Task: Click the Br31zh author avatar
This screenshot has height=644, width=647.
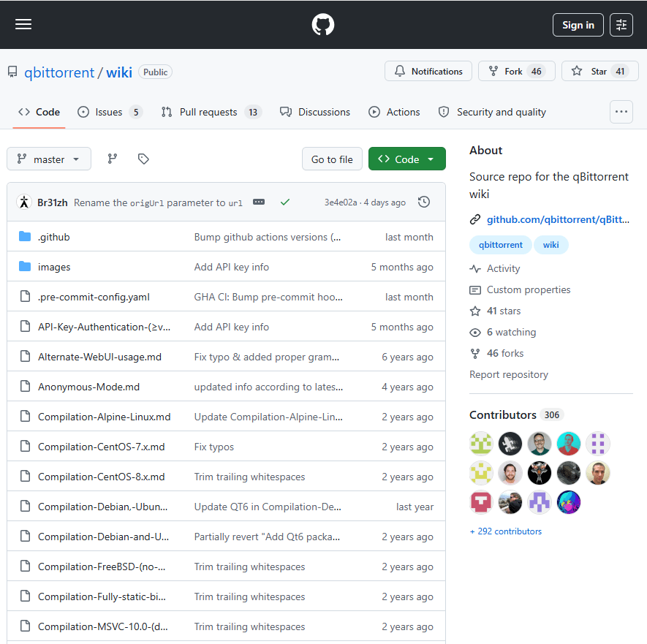Action: pyautogui.click(x=24, y=202)
